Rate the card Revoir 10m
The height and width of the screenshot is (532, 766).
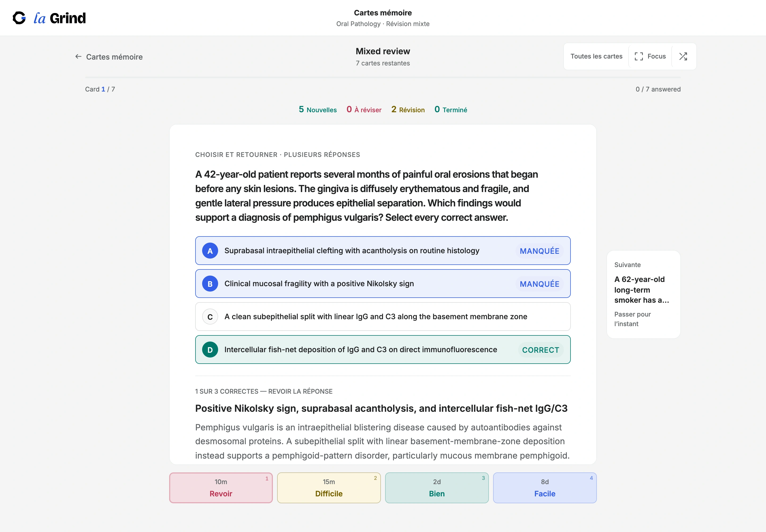tap(221, 488)
